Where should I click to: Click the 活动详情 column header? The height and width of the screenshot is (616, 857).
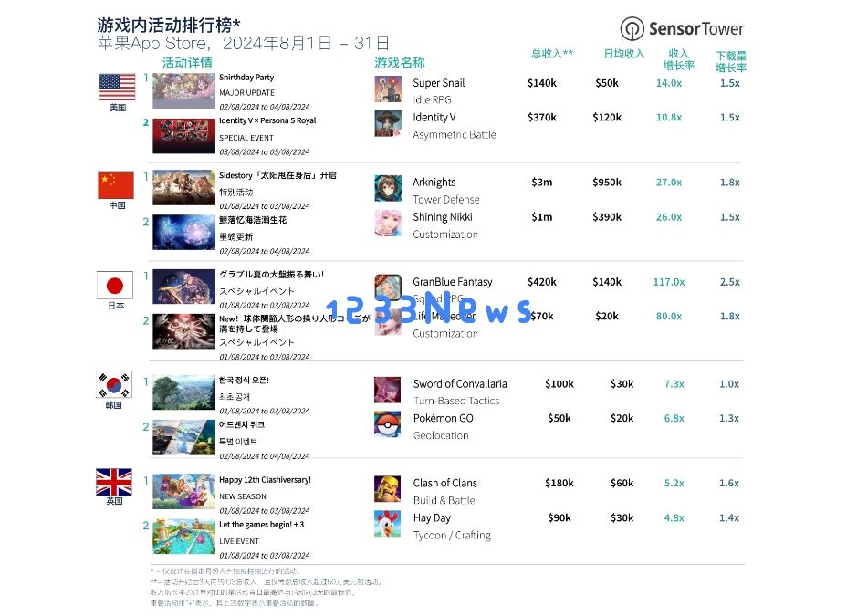(x=187, y=63)
